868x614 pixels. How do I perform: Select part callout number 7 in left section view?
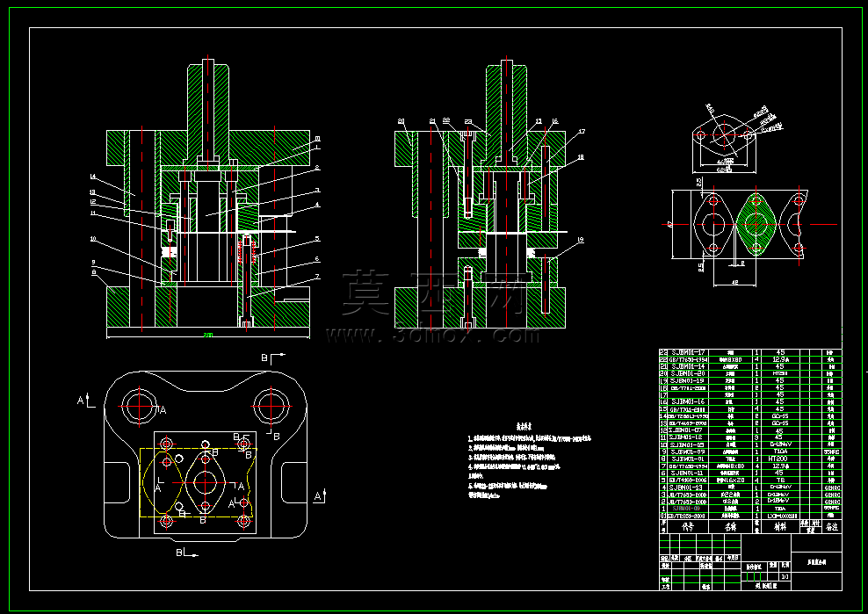pos(317,276)
